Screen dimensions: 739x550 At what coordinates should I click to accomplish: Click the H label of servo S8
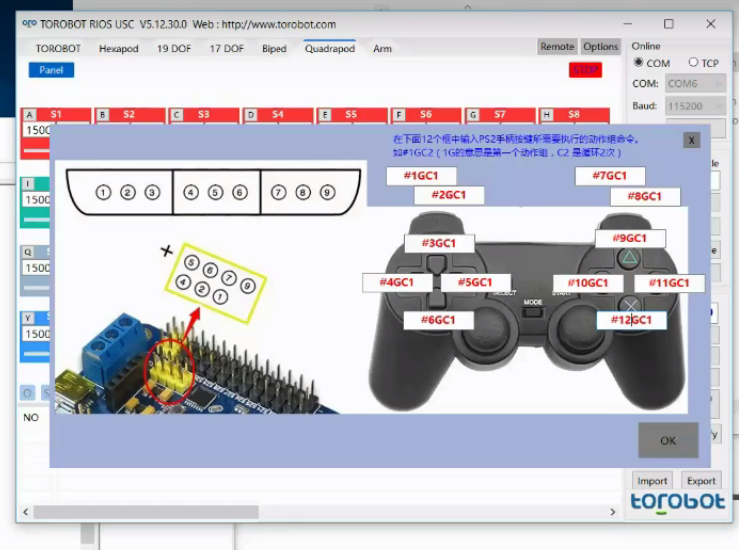[x=547, y=115]
